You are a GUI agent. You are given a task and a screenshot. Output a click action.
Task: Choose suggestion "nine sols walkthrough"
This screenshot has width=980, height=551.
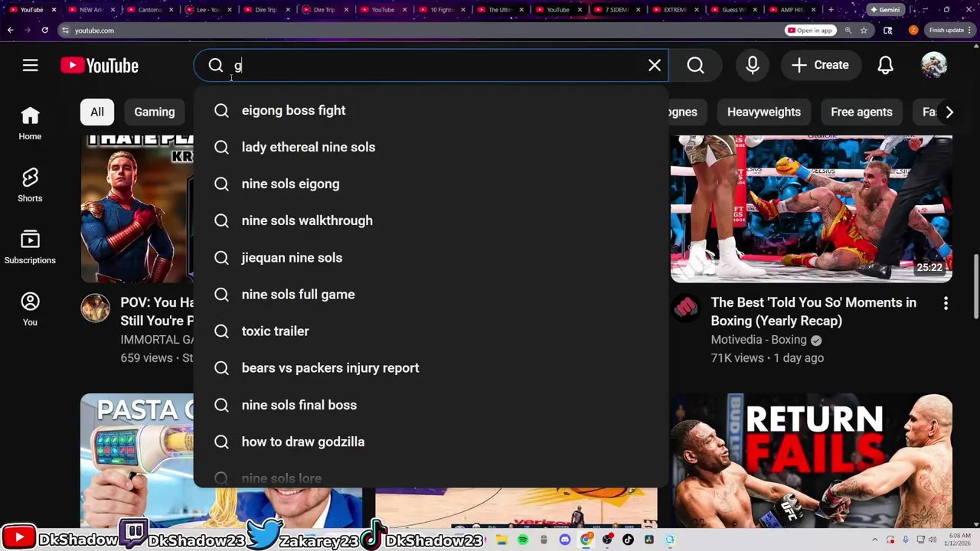pos(430,220)
